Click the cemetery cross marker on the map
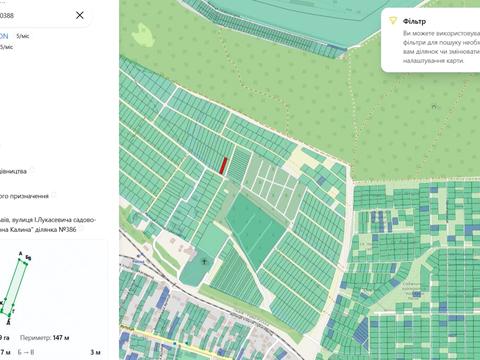This screenshot has height=360, width=480. click(x=204, y=261)
